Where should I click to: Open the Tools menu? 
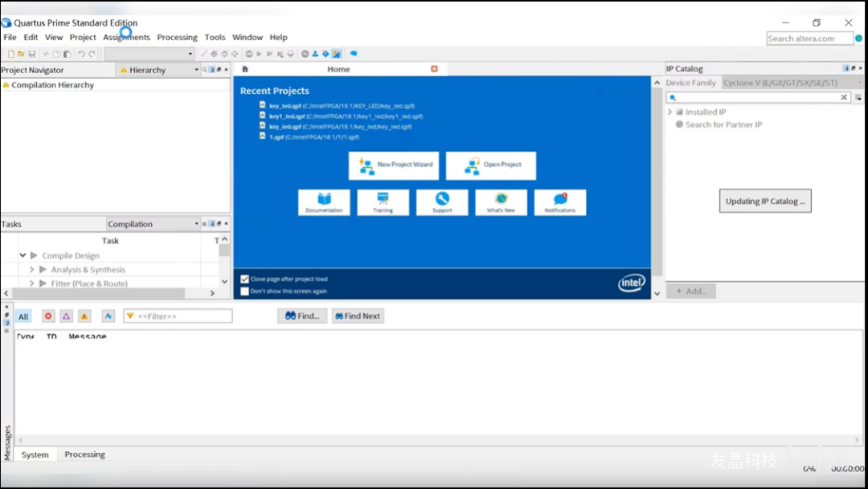pyautogui.click(x=215, y=37)
